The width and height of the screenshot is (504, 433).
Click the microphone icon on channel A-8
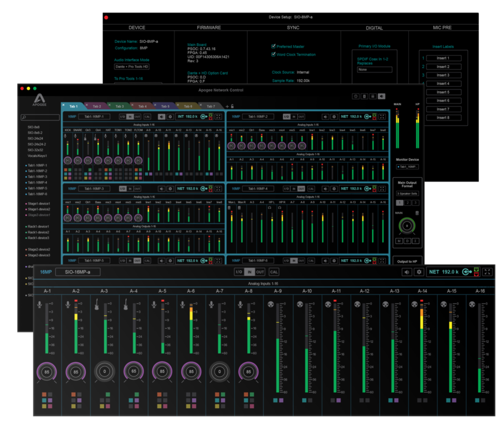point(240,304)
